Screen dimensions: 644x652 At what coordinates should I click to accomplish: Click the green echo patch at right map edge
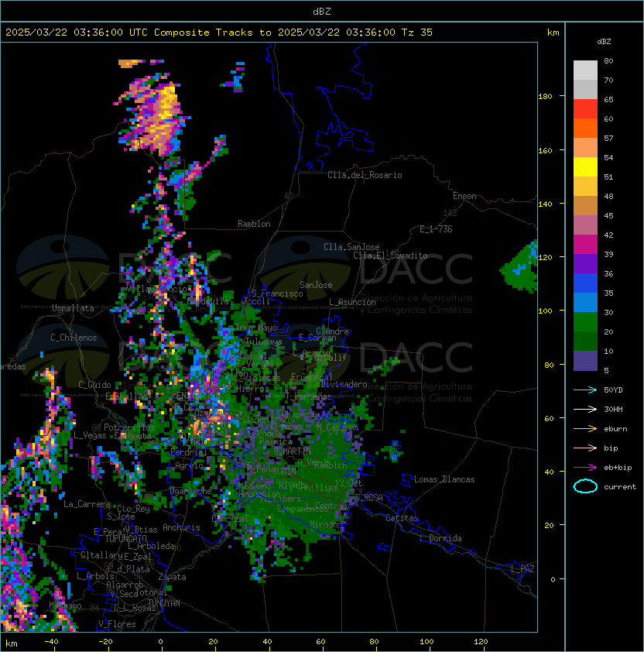[520, 267]
